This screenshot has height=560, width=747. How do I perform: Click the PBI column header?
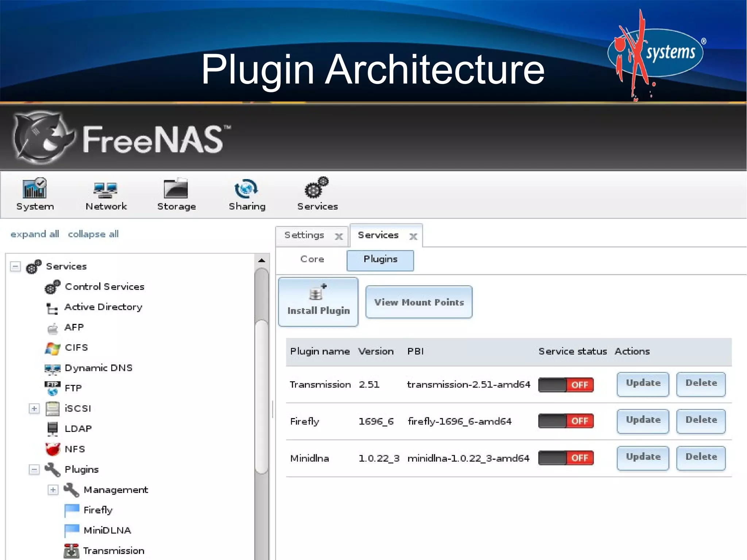(x=415, y=352)
